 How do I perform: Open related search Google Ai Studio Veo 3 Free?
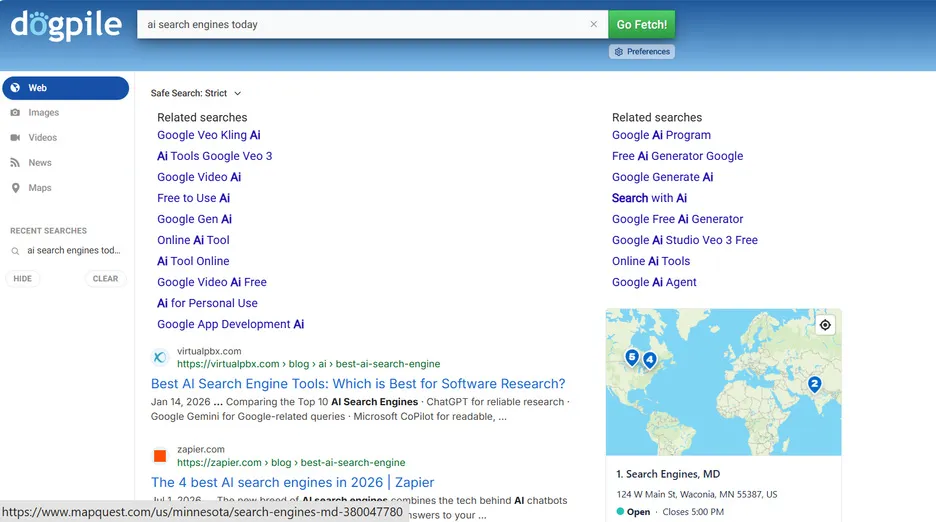(x=684, y=240)
